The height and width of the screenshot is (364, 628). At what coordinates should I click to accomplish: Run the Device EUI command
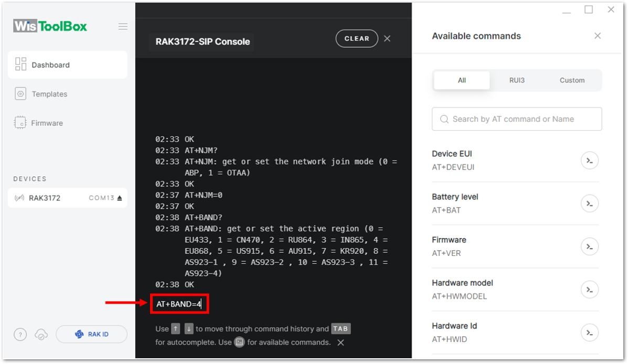(590, 160)
